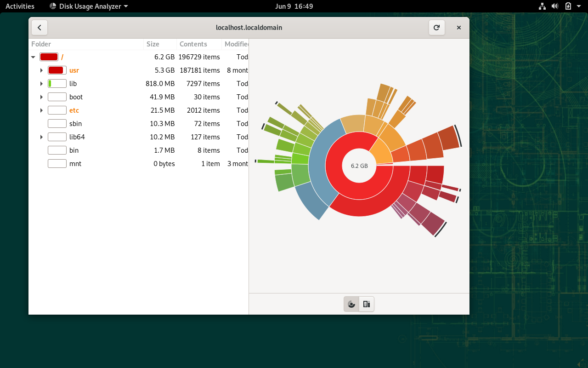The height and width of the screenshot is (368, 588).
Task: Expand the lib folder
Action: pos(41,84)
